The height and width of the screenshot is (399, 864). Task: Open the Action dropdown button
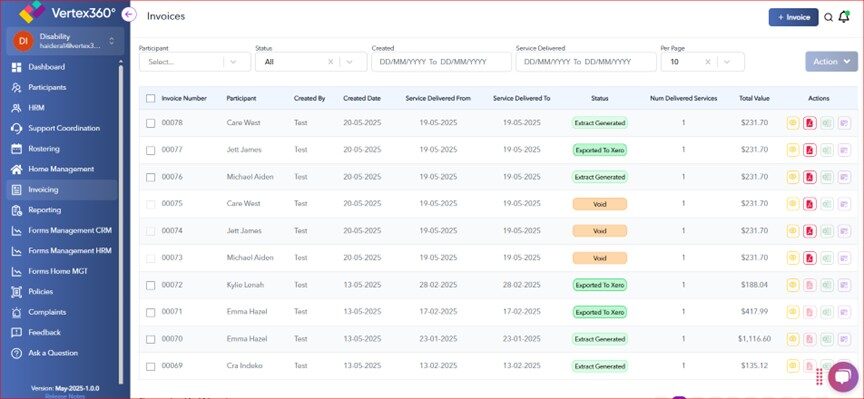click(x=831, y=62)
